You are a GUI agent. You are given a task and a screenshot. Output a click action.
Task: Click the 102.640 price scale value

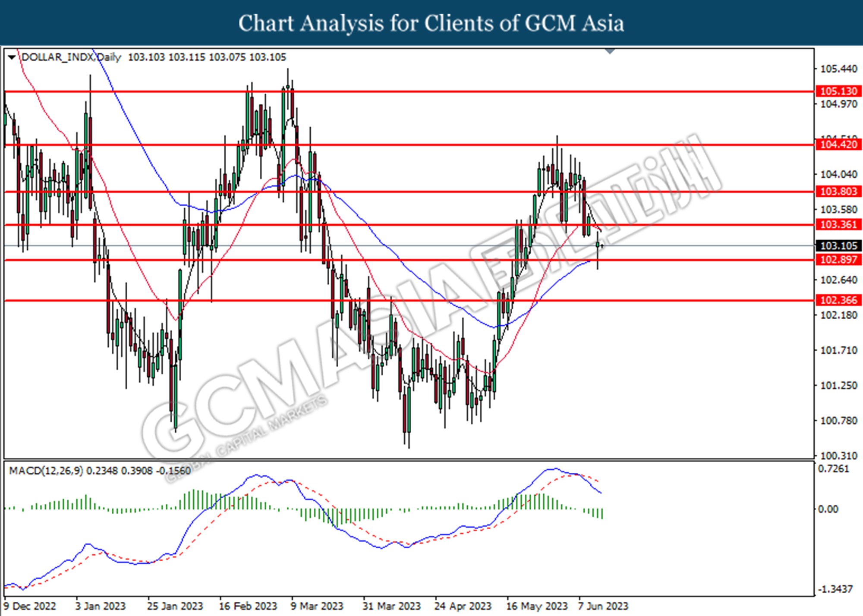click(838, 280)
